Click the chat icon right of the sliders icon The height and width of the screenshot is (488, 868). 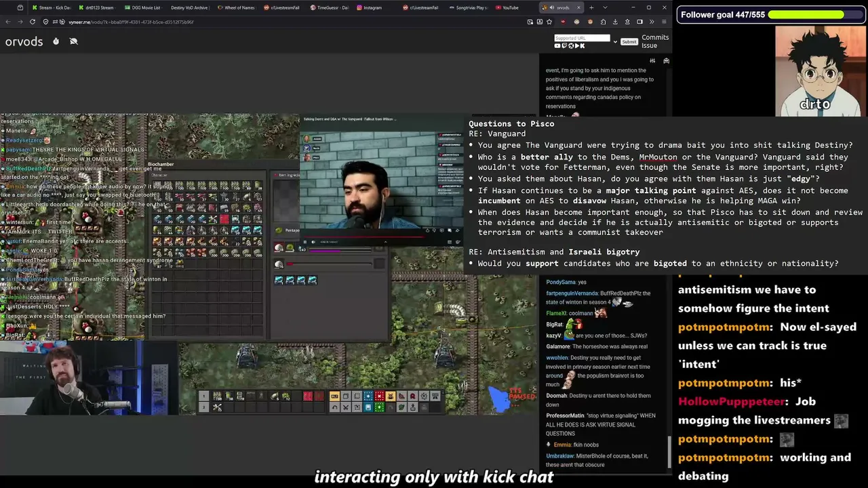click(666, 60)
